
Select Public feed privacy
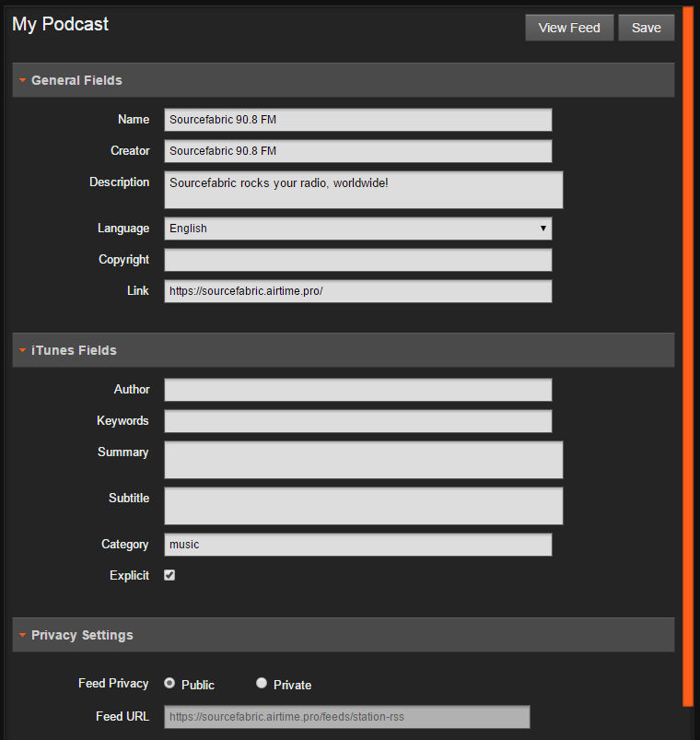tap(169, 683)
